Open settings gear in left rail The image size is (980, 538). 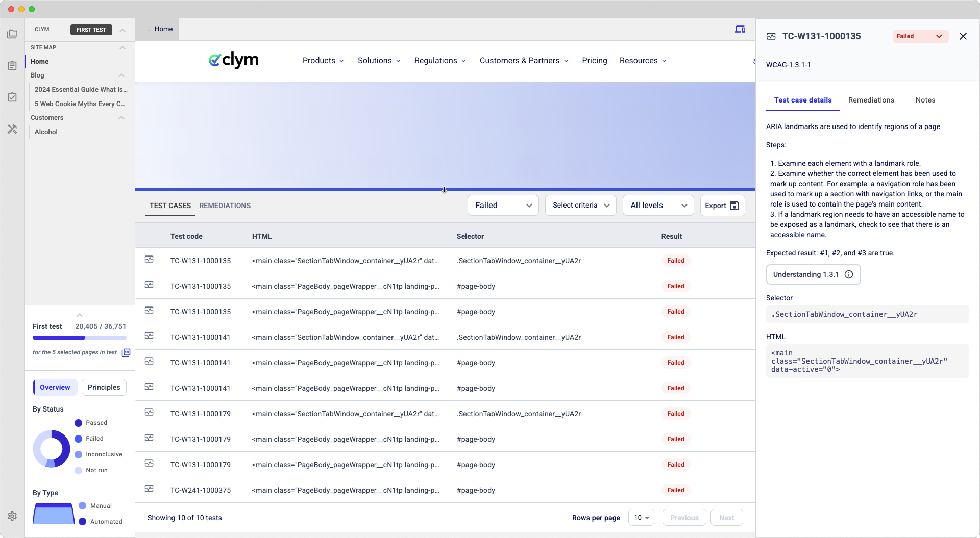(12, 516)
